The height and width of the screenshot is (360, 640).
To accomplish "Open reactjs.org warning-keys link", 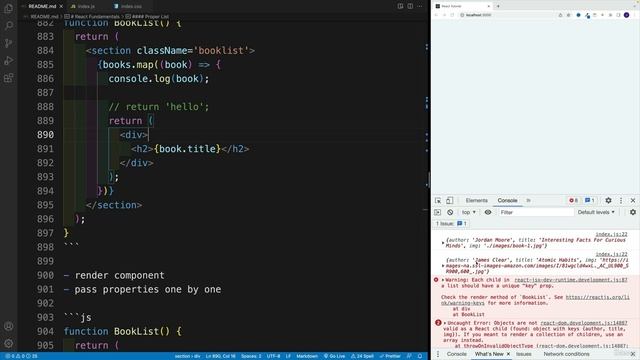I will click(597, 297).
